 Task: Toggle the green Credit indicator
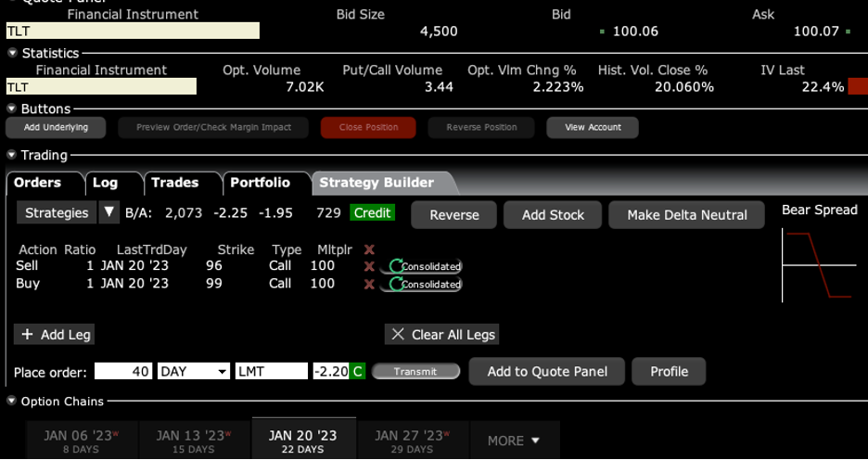[x=372, y=212]
